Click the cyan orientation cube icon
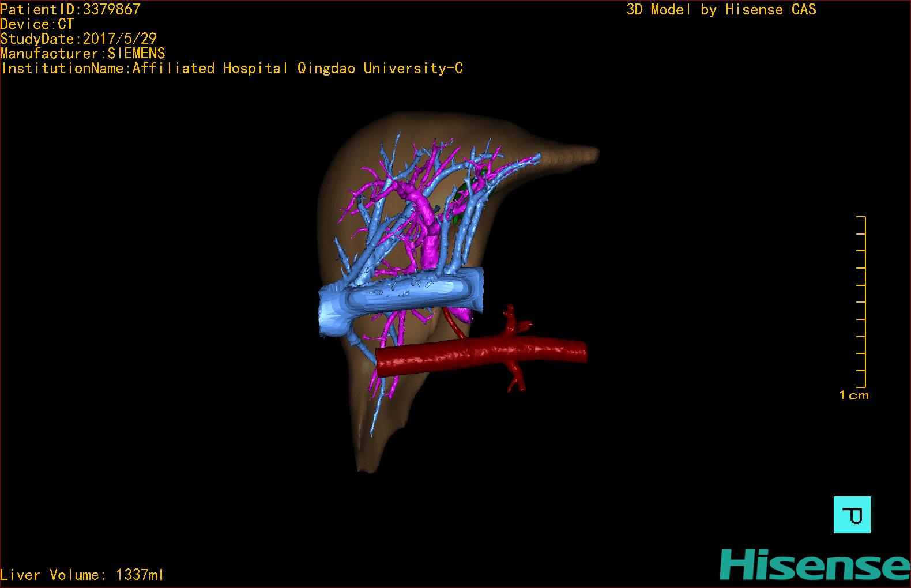 (852, 514)
